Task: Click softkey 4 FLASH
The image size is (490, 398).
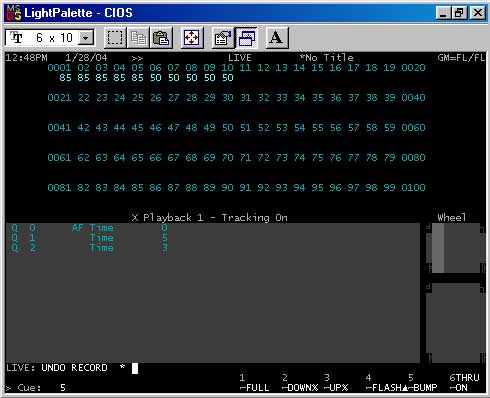Action: (386, 383)
